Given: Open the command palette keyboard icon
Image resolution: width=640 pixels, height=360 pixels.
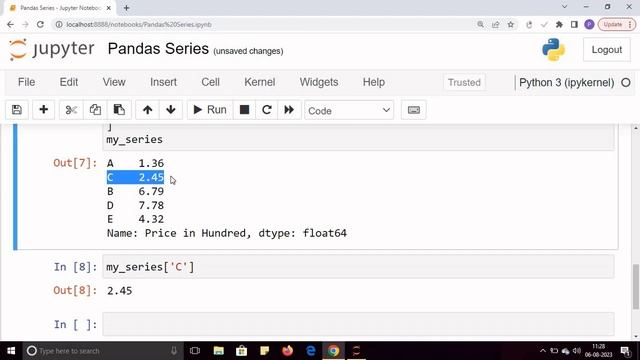Looking at the screenshot, I should (413, 110).
